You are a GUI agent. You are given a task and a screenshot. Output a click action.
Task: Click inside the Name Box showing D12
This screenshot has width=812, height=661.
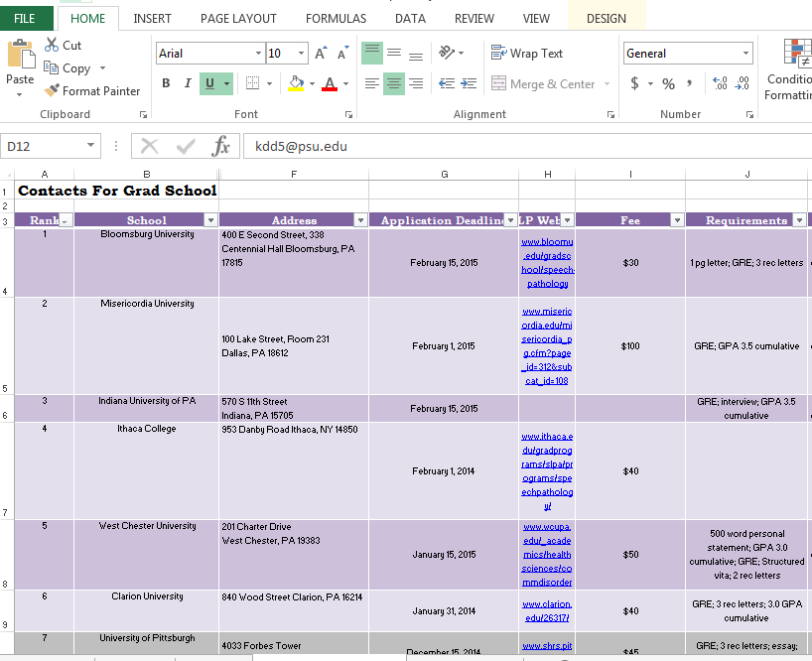tap(45, 145)
